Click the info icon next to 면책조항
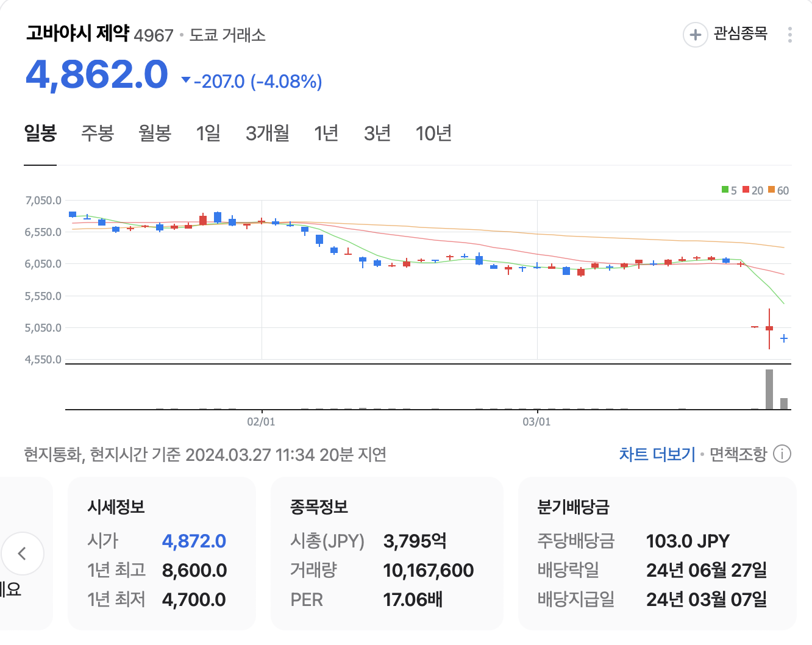 point(782,454)
